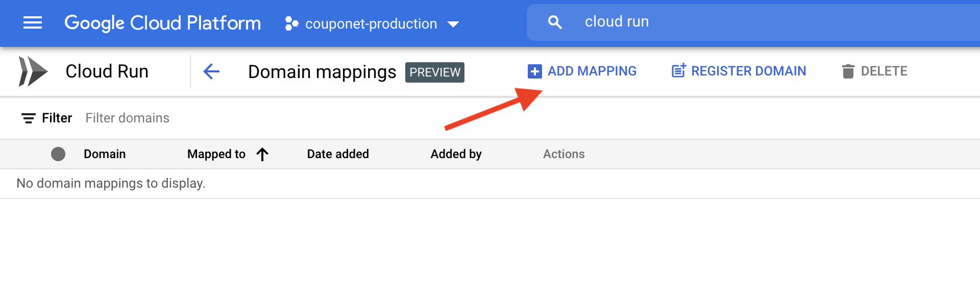Screen dimensions: 980x306
Task: Click the Cloud Run product icon
Action: pos(33,71)
